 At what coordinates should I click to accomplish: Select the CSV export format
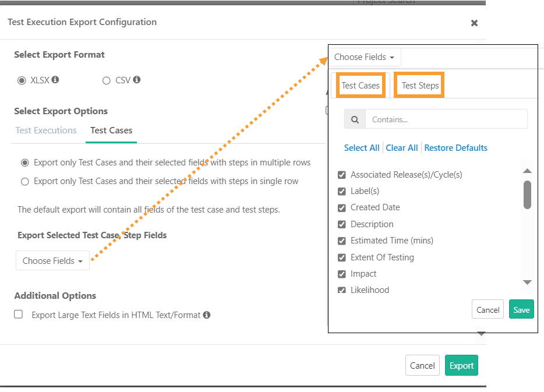[x=106, y=80]
